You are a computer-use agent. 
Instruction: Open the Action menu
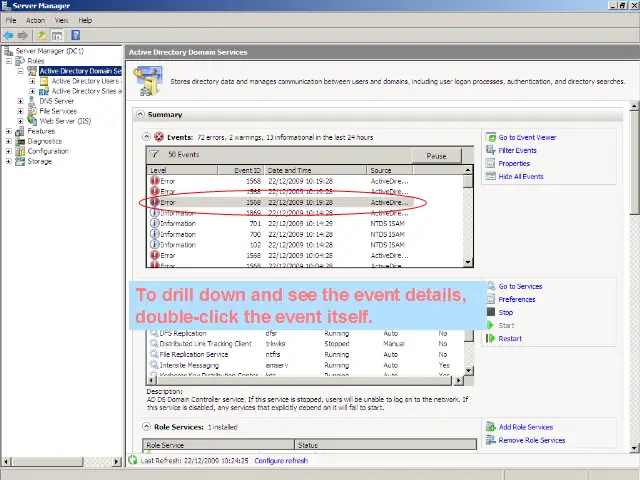click(35, 20)
